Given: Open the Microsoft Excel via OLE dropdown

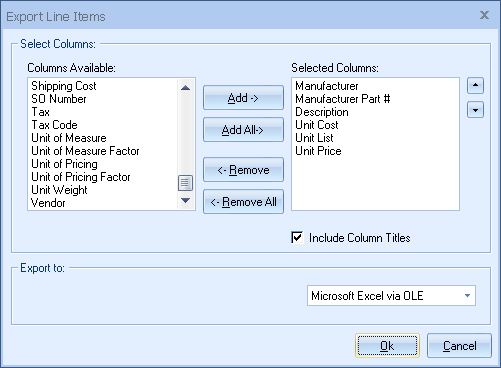Looking at the screenshot, I should tap(467, 295).
